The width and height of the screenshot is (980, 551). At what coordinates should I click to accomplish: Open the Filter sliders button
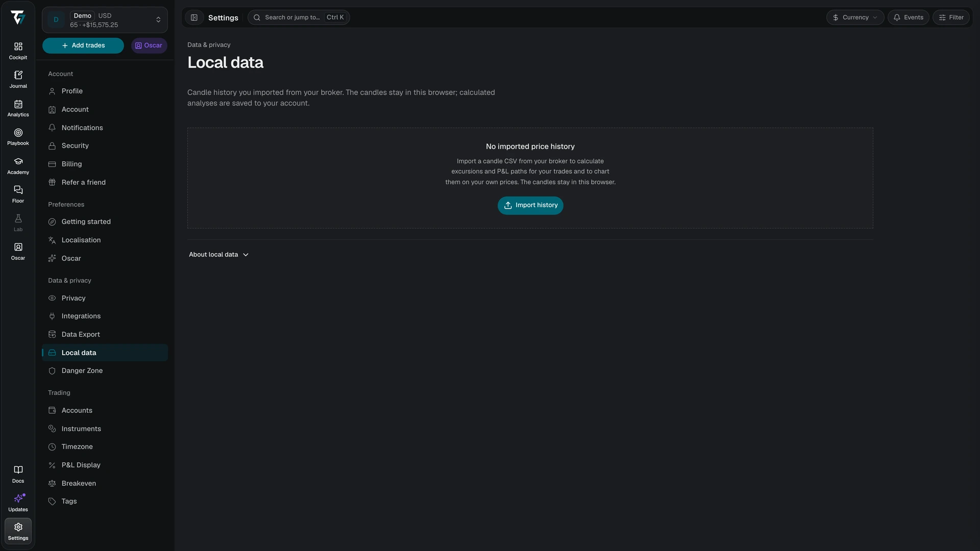(951, 17)
